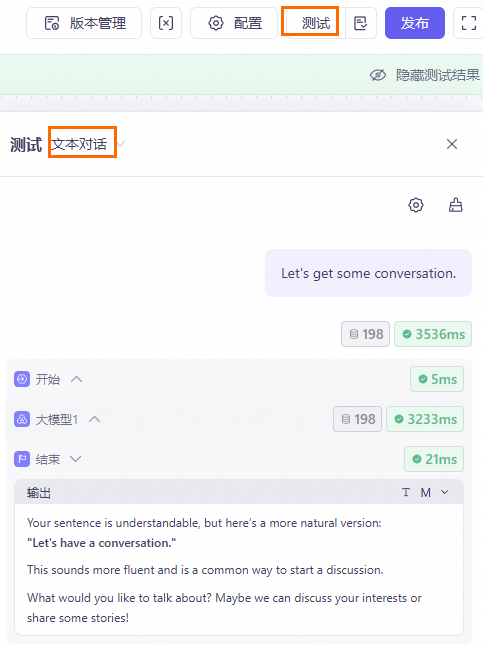
Task: Click the blue 发布 publish button
Action: (x=415, y=23)
